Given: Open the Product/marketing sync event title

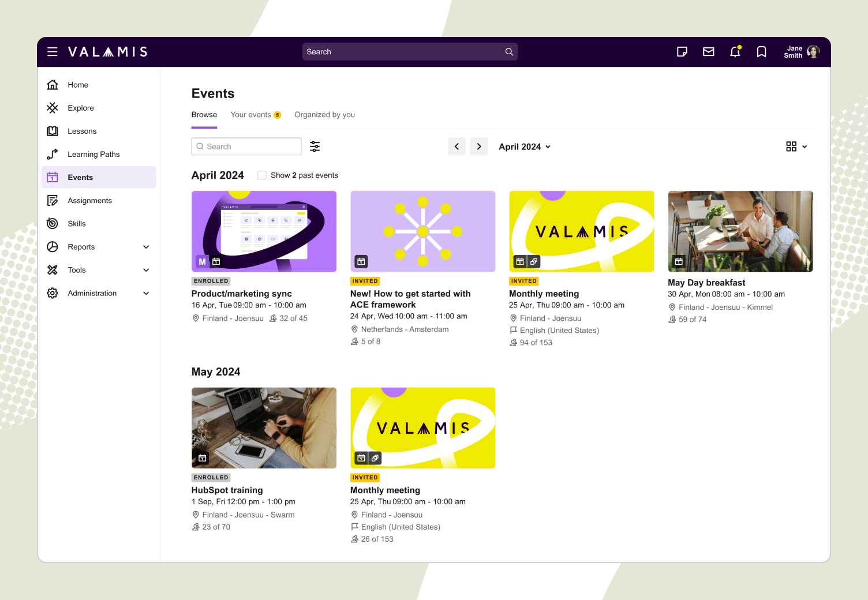Looking at the screenshot, I should point(242,294).
